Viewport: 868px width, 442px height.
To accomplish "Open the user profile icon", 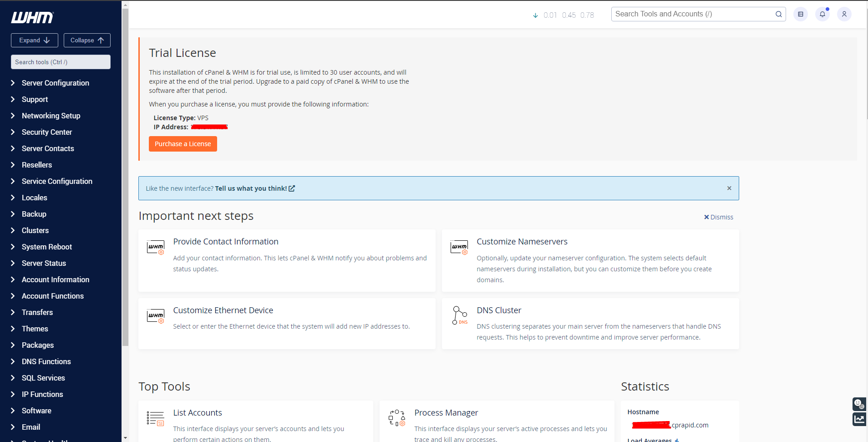I will pos(844,14).
